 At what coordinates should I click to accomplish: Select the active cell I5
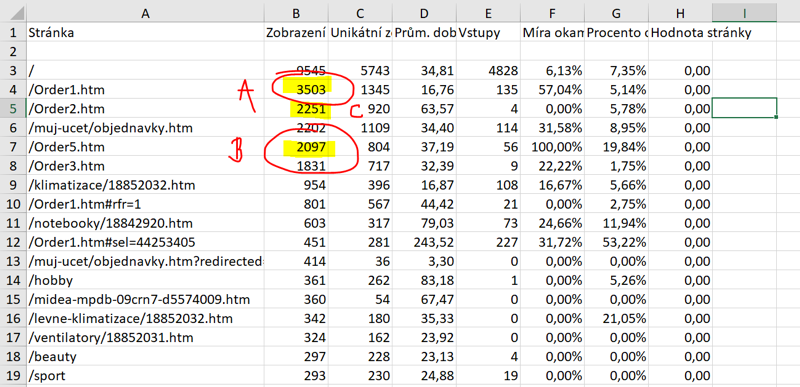tap(744, 109)
